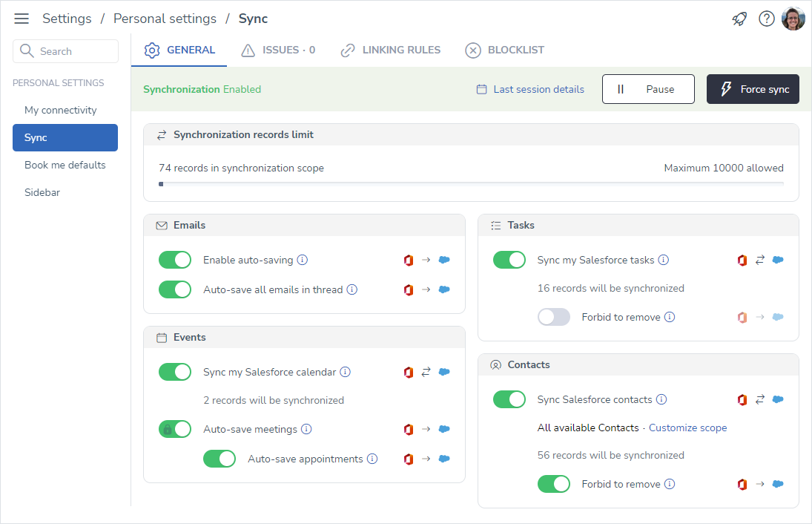Viewport: 812px width, 524px height.
Task: Click the person icon in Contacts header
Action: click(x=495, y=365)
